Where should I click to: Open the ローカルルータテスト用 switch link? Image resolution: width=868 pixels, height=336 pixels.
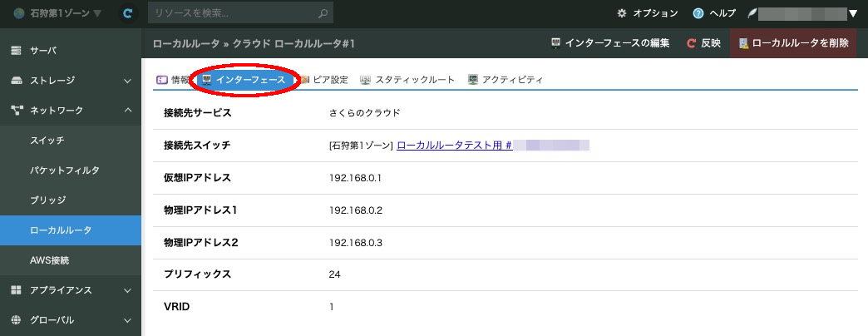tap(454, 145)
